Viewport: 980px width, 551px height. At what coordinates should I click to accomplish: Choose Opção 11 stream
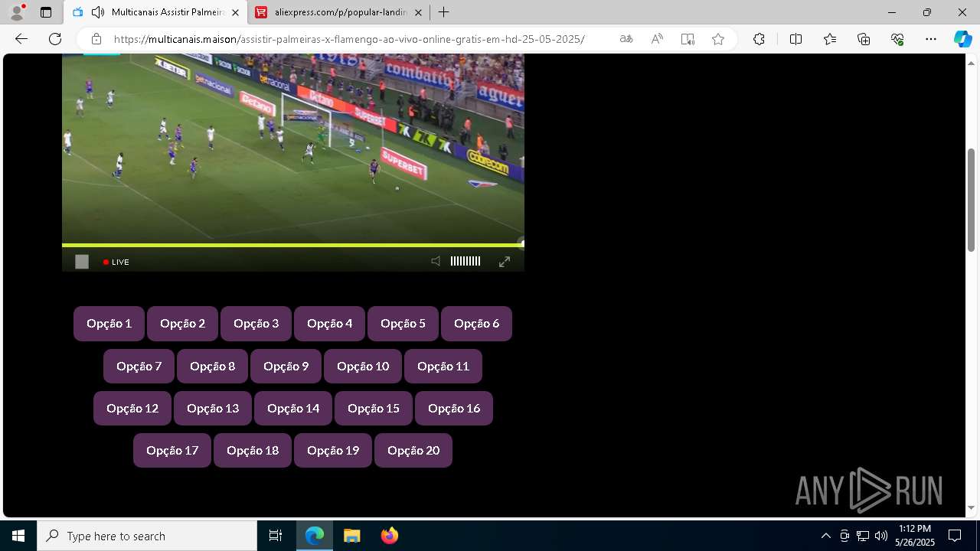click(443, 366)
